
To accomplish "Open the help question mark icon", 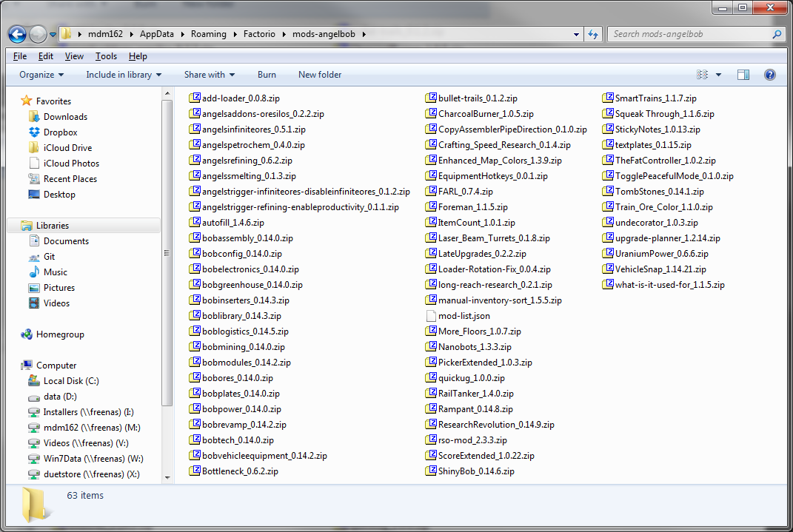I will [769, 75].
